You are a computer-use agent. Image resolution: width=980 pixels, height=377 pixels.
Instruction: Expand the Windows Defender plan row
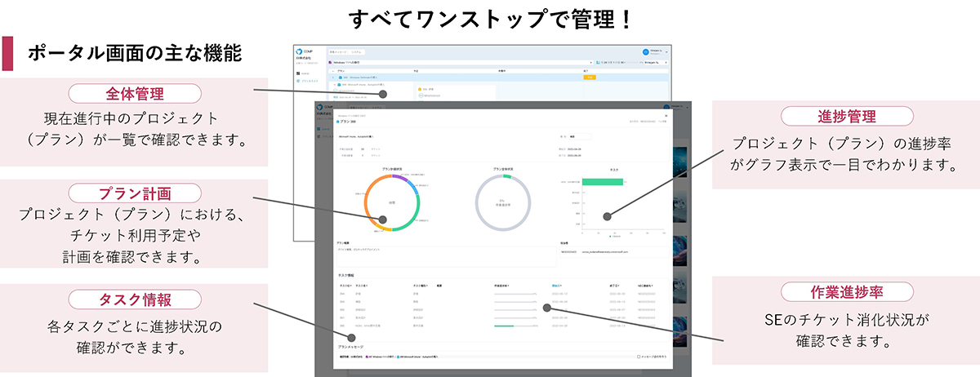332,77
